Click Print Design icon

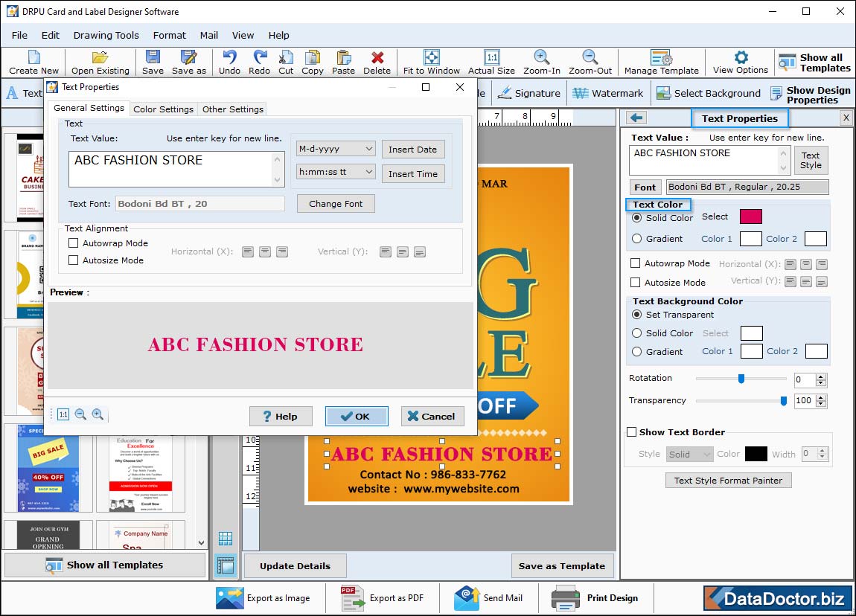click(x=565, y=598)
